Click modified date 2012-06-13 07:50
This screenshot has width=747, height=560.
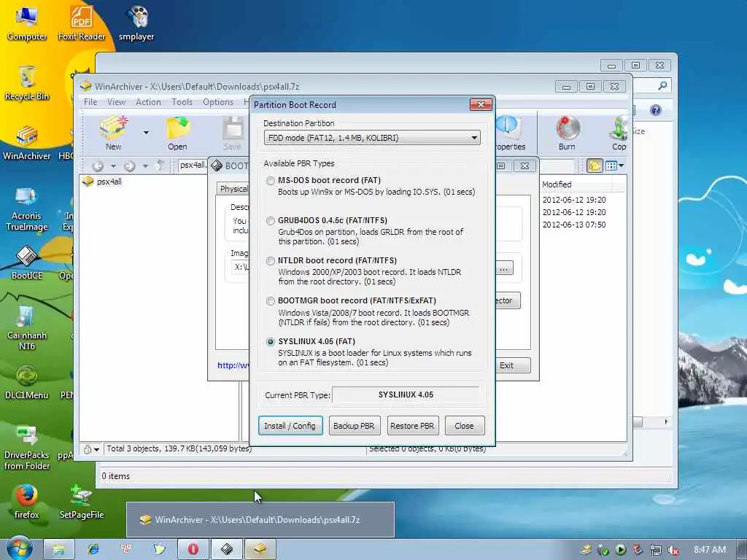[x=574, y=225]
